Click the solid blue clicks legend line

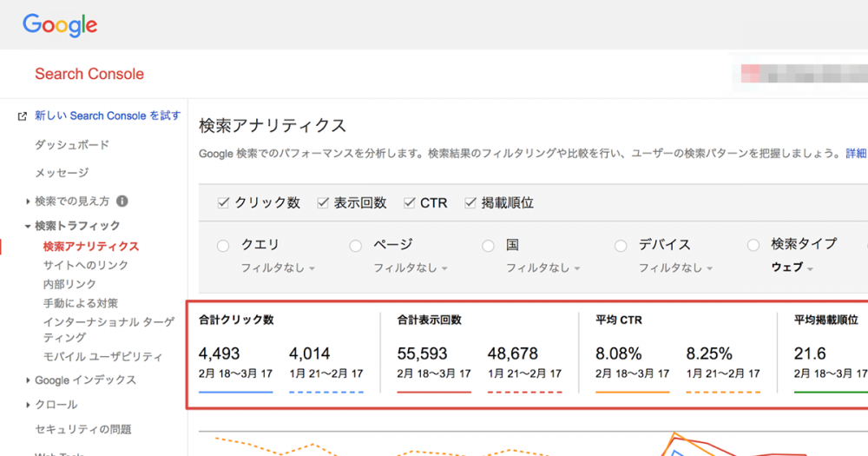tap(236, 393)
